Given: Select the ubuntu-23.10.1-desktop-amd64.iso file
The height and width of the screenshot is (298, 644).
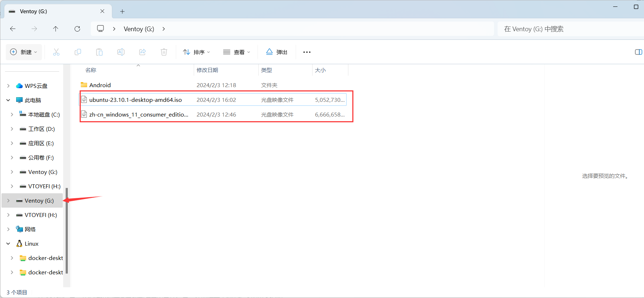Looking at the screenshot, I should coord(135,100).
